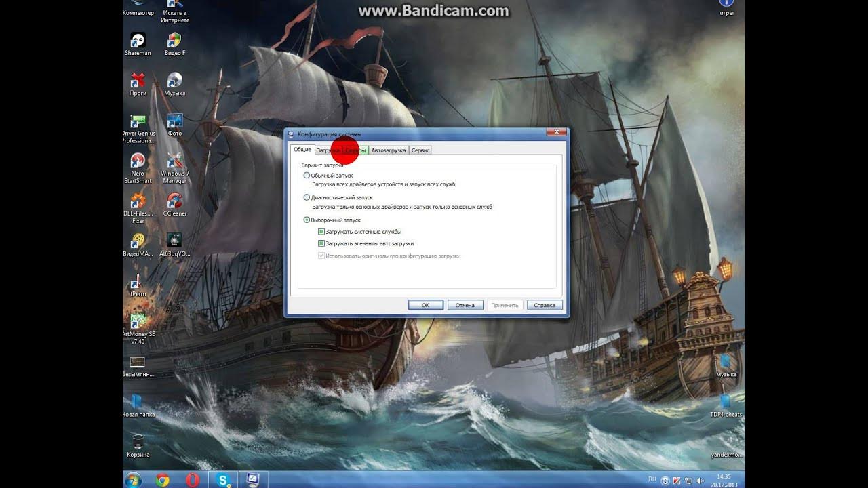The image size is (868, 488).
Task: Open the Windows Start menu
Action: (x=133, y=480)
